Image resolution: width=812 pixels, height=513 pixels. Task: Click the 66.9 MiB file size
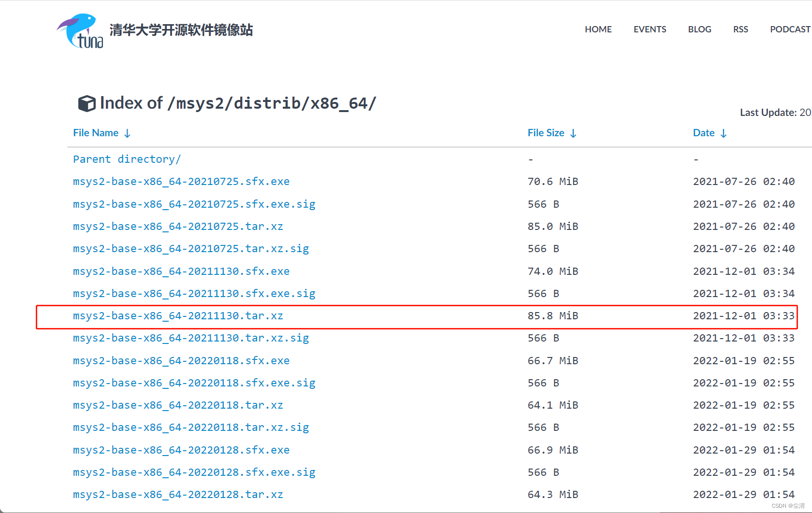point(553,450)
